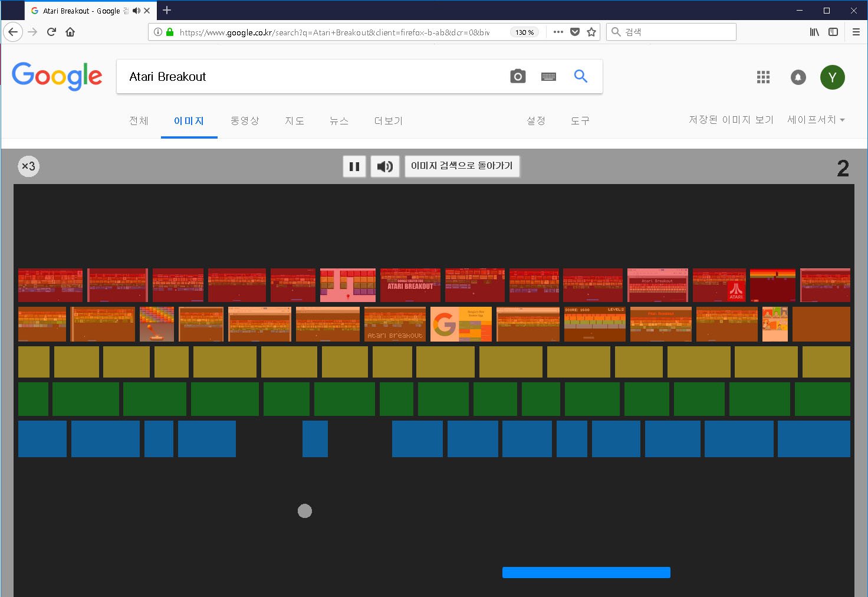Expand the 더보기 menu

point(389,121)
